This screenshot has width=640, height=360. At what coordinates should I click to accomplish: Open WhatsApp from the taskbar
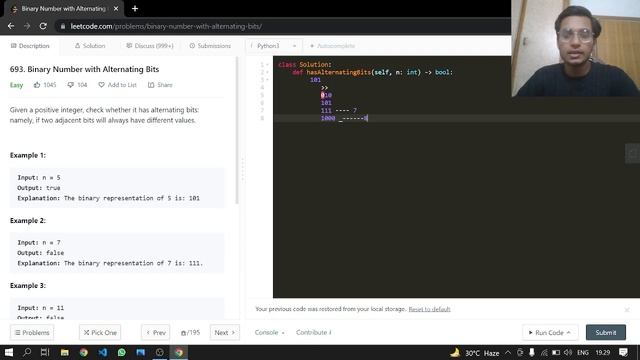[122, 353]
